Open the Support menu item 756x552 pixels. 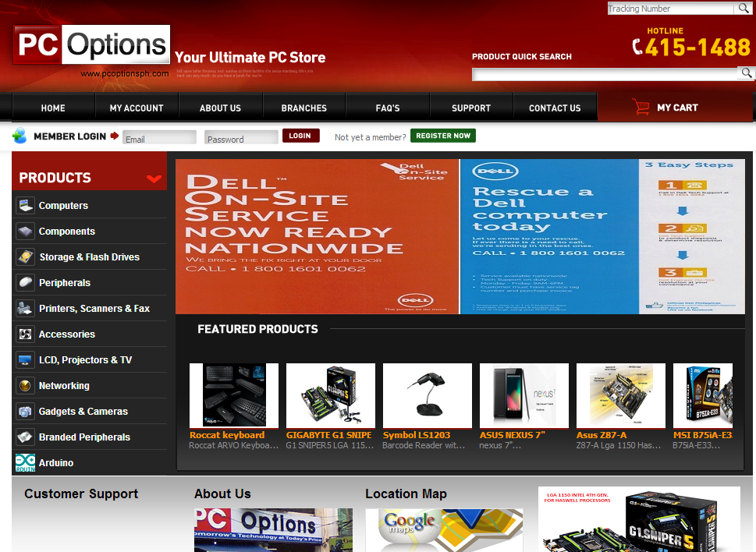471,108
